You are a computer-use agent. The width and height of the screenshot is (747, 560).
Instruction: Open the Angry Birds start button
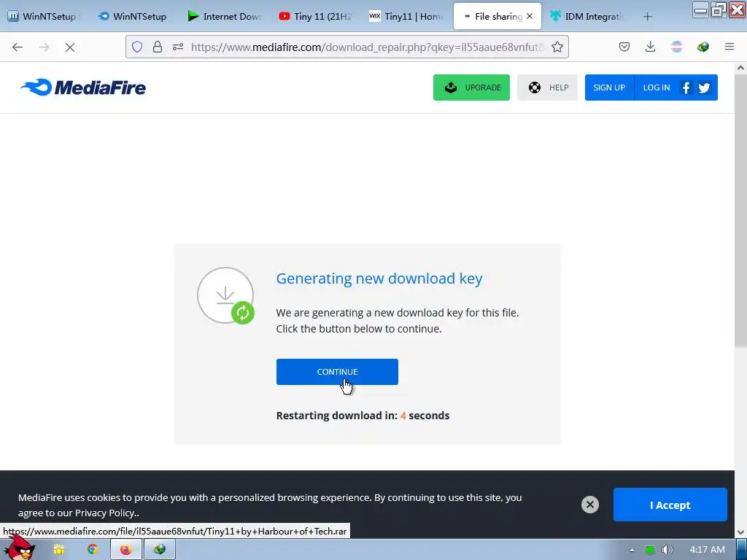point(19,548)
